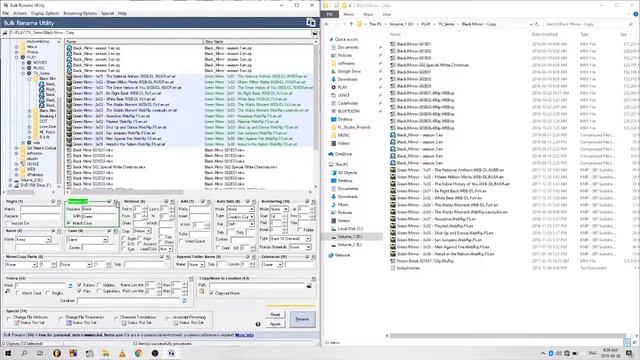Click the Explorer back navigation arrow
The height and width of the screenshot is (360, 640).
tap(327, 24)
